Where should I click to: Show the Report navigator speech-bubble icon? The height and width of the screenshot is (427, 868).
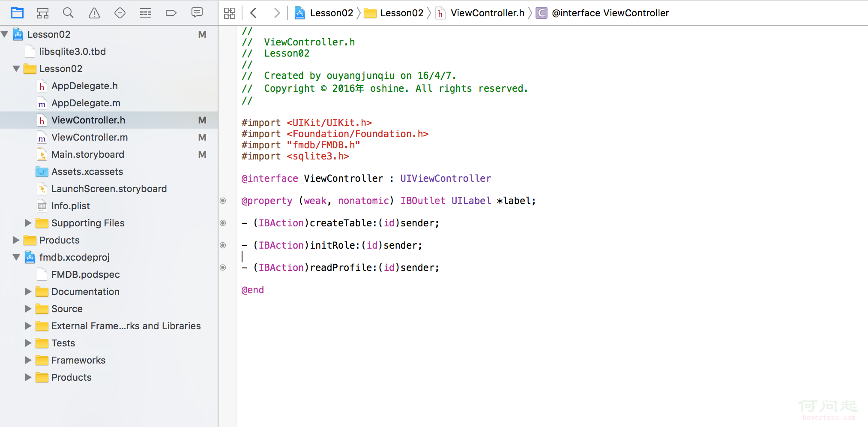tap(197, 13)
